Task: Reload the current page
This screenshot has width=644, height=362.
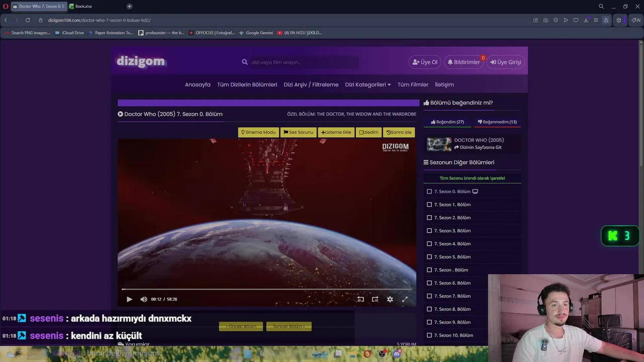Action: (x=28, y=20)
